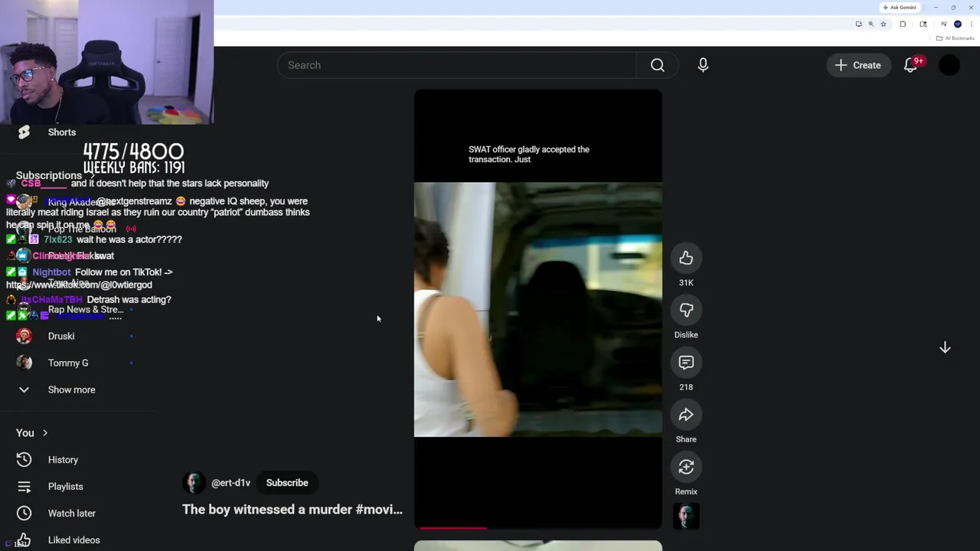980x551 pixels.
Task: Click the History clock icon
Action: pyautogui.click(x=24, y=460)
